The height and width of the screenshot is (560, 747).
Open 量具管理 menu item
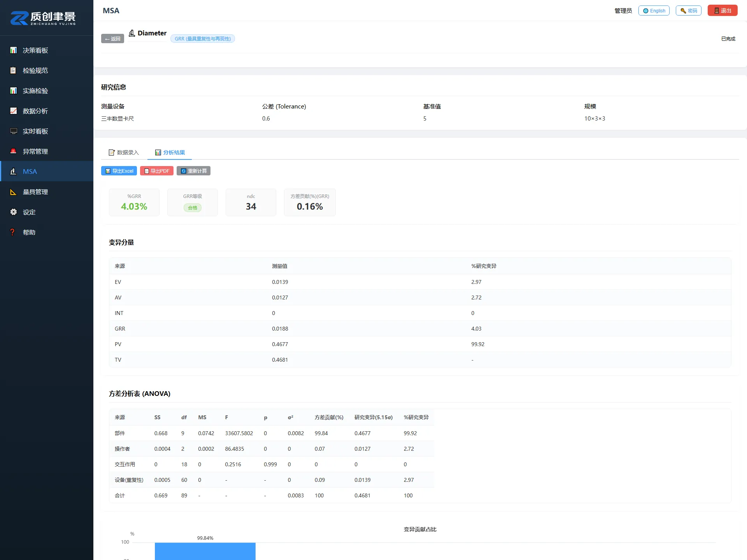click(x=47, y=192)
